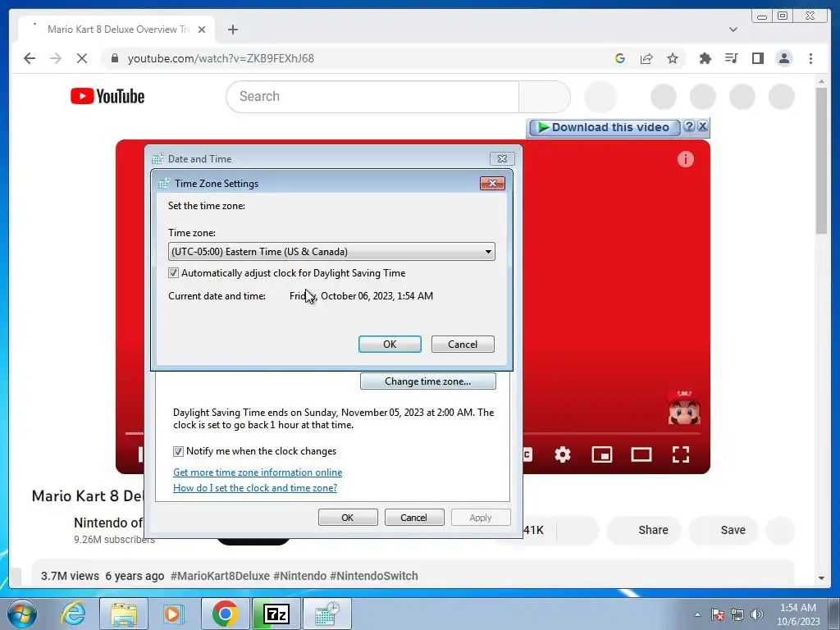Screen dimensions: 840x630
Task: Open the Chrome three-dot menu
Action: point(810,58)
